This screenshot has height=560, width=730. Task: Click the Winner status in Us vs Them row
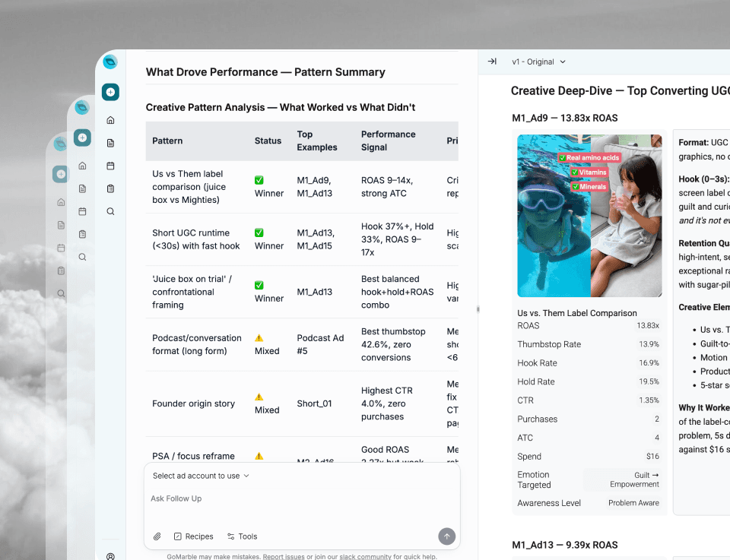tap(269, 186)
